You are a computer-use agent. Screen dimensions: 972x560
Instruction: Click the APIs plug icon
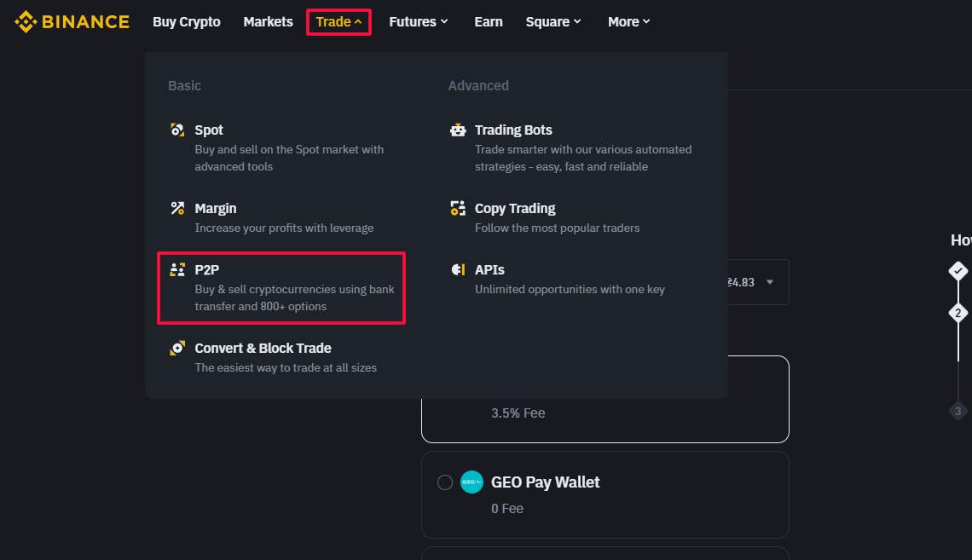[x=458, y=269]
